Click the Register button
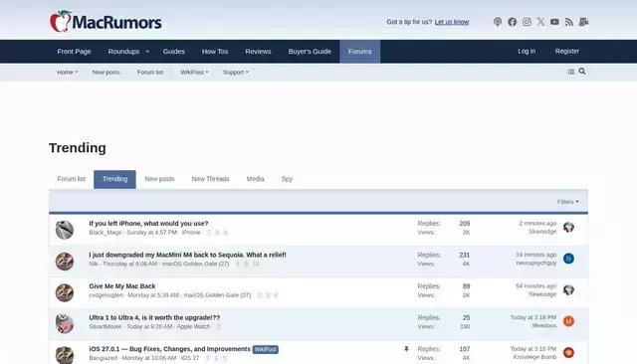Screen dimensions: 637x364 (567, 51)
